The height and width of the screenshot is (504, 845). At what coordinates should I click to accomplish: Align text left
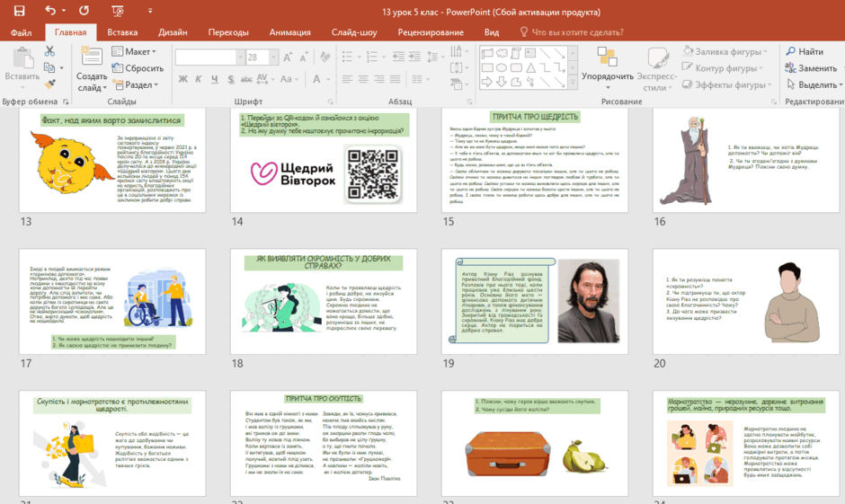pos(347,79)
